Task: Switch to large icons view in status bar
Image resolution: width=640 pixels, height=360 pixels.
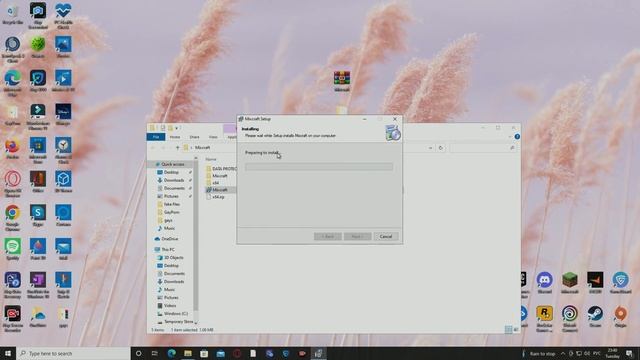Action: coord(516,329)
